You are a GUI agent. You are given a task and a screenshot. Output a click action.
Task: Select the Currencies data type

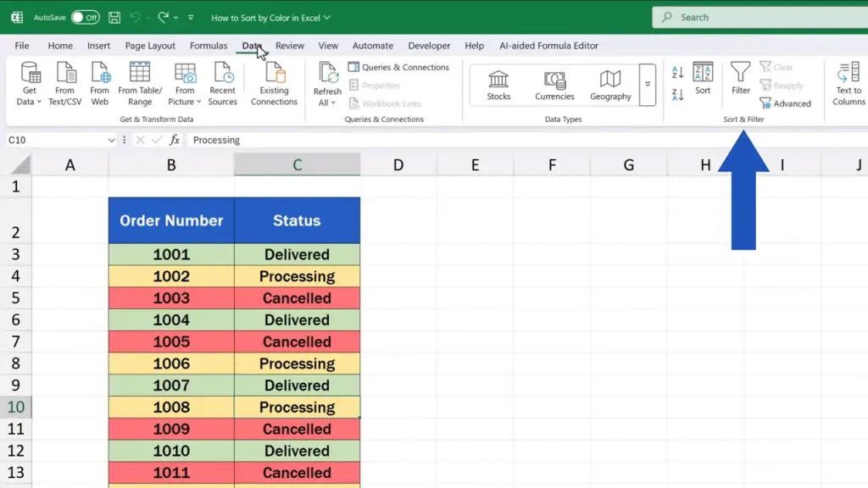tap(554, 85)
